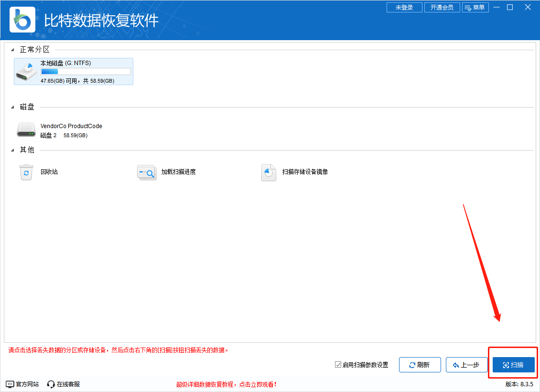Open the red data recovery tutorial link
The image size is (540, 392).
click(226, 384)
